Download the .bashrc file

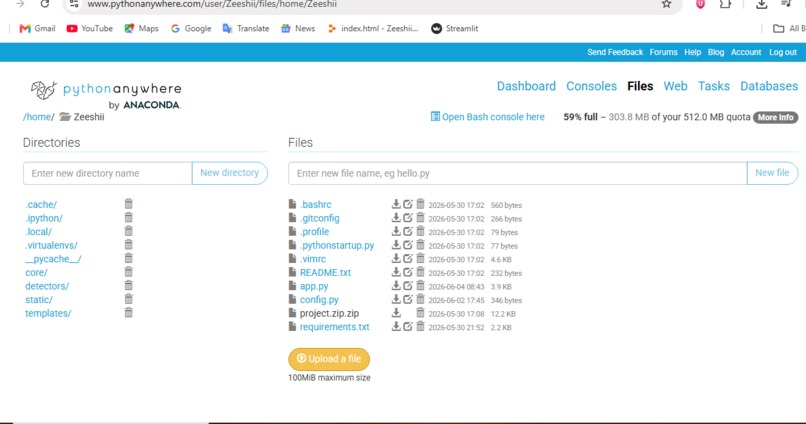tap(396, 204)
